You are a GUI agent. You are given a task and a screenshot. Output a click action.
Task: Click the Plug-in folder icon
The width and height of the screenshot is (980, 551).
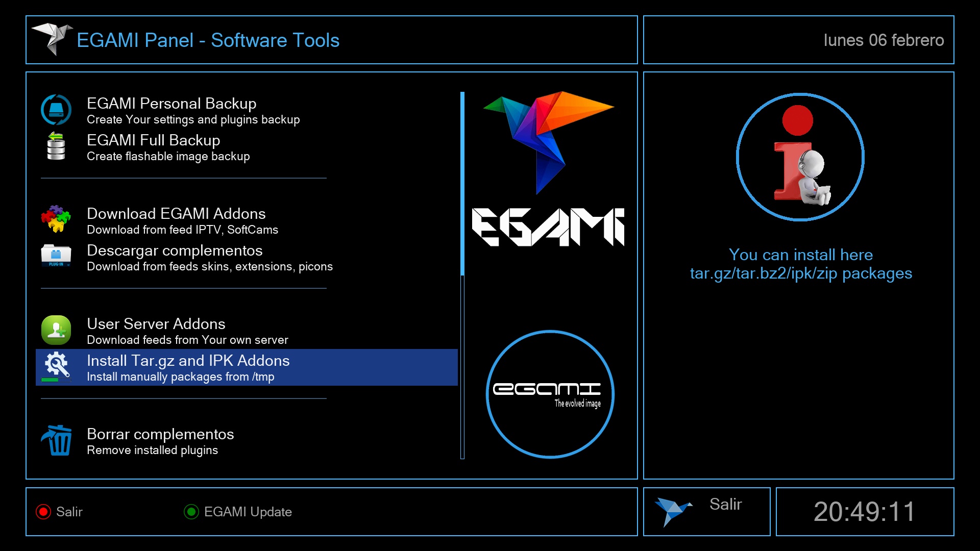coord(56,256)
